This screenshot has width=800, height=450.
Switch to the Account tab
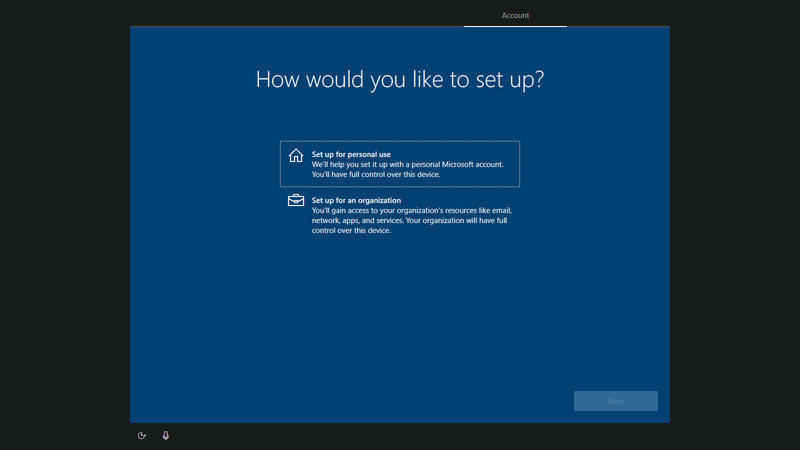(515, 15)
